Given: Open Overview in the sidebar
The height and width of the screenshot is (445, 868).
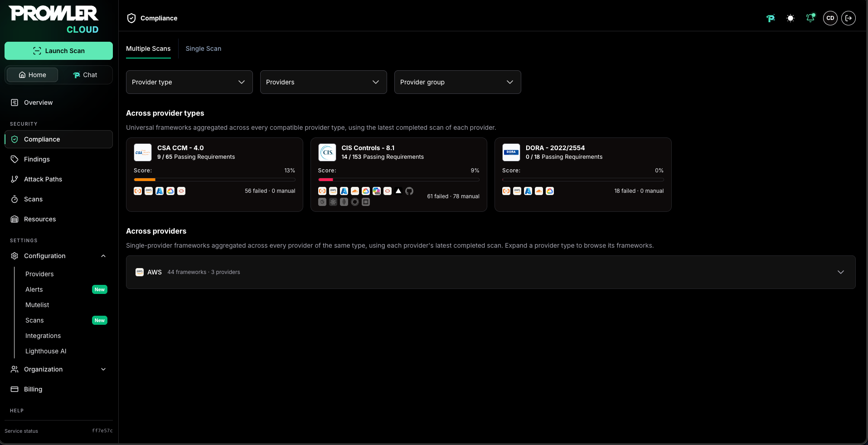Looking at the screenshot, I should click(58, 103).
